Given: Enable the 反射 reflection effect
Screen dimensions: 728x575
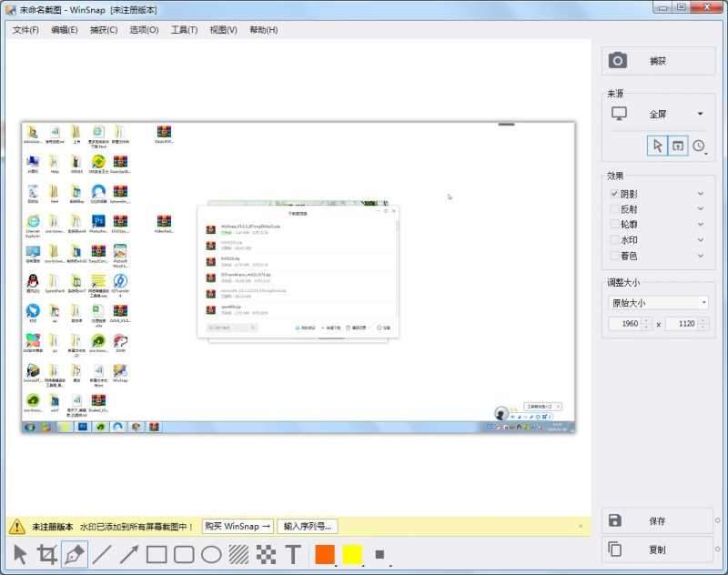Looking at the screenshot, I should [613, 207].
